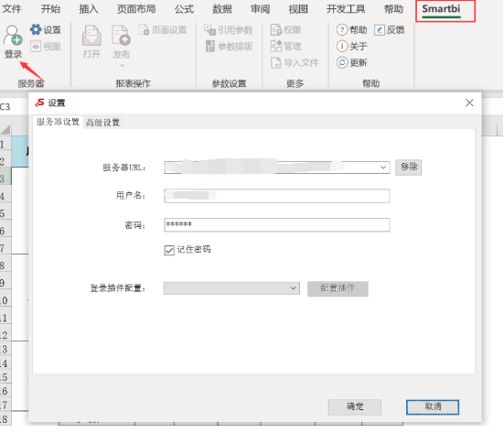Switch to the 帮助 ribbon tab
504x444 pixels.
point(393,9)
